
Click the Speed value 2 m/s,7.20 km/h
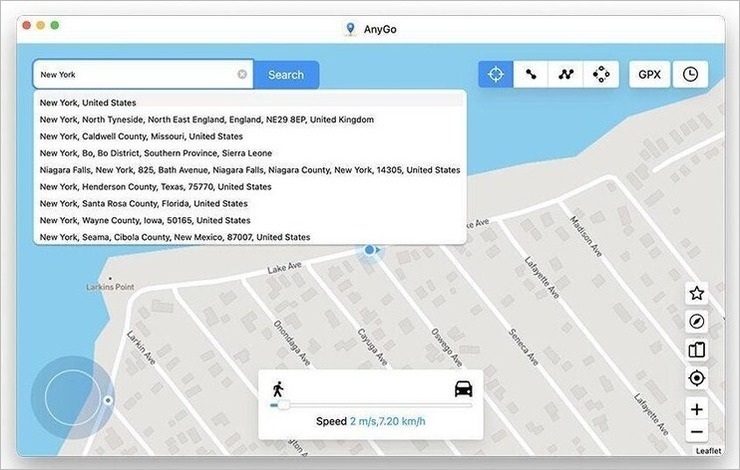click(x=387, y=421)
